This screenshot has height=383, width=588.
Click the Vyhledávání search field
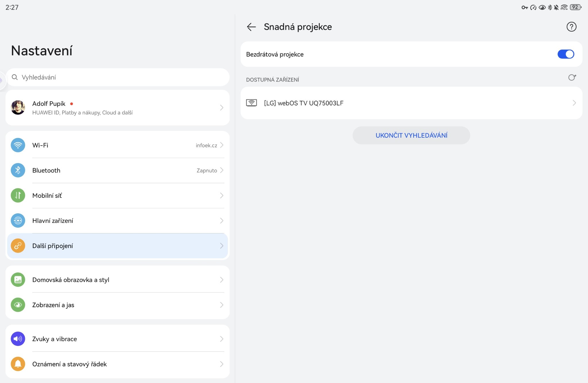pyautogui.click(x=118, y=77)
